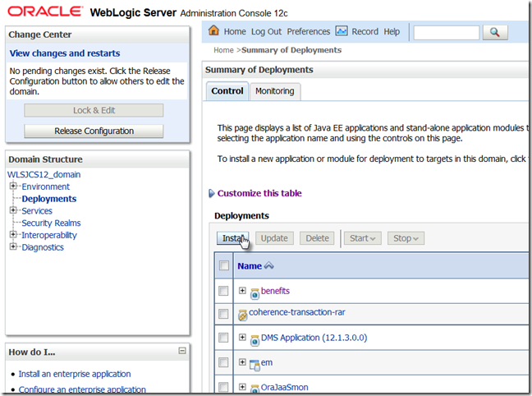
Task: Click the search text field
Action: (x=446, y=32)
